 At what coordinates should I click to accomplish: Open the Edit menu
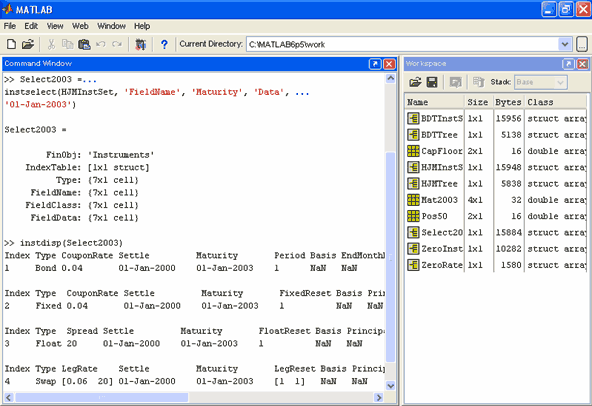(x=31, y=26)
